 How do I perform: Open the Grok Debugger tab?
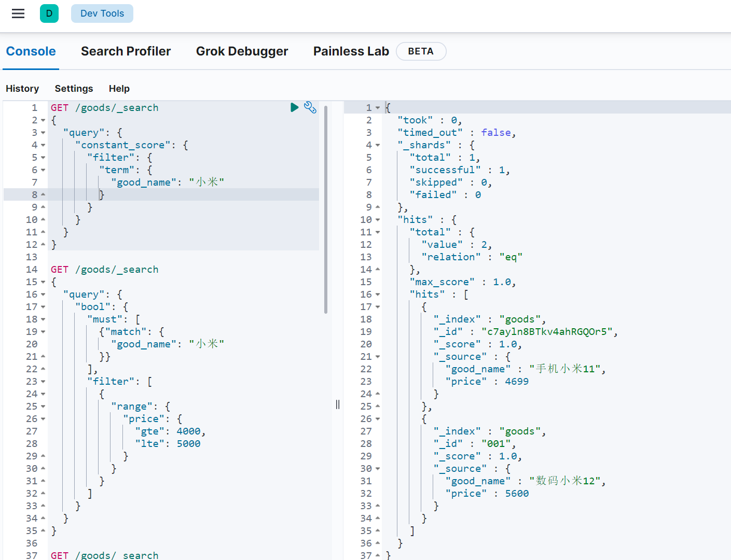click(242, 51)
